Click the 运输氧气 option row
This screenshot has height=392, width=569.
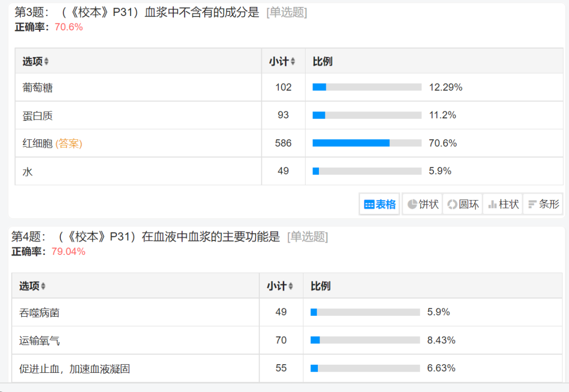(287, 340)
